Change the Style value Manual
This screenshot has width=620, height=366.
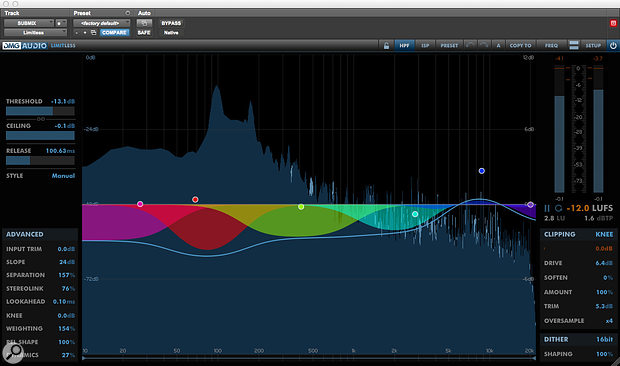[63, 175]
